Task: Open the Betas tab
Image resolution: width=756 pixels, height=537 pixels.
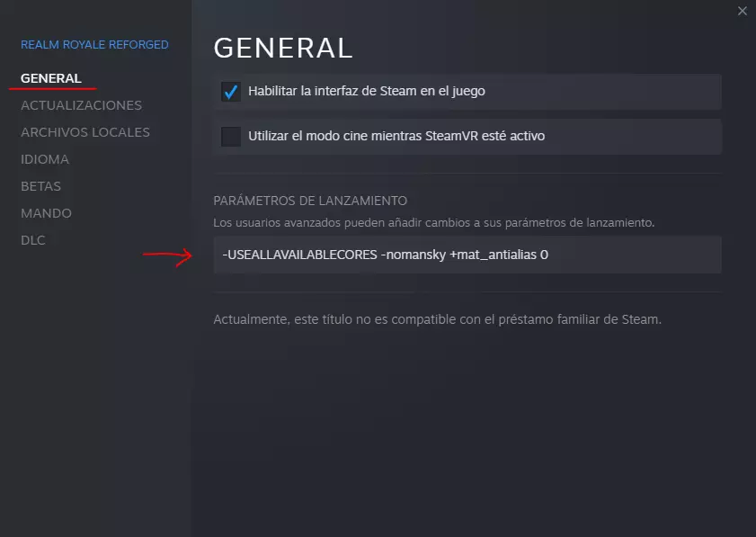Action: pyautogui.click(x=41, y=186)
